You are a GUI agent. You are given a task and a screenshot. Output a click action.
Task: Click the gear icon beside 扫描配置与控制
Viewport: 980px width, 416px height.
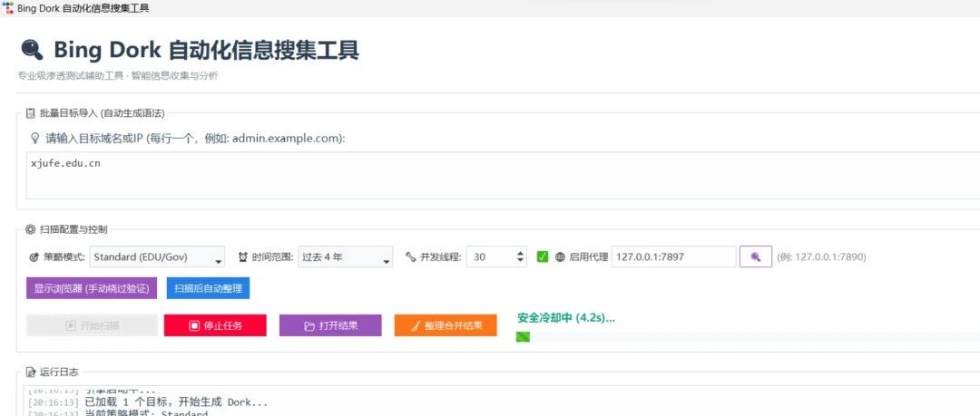tap(30, 229)
